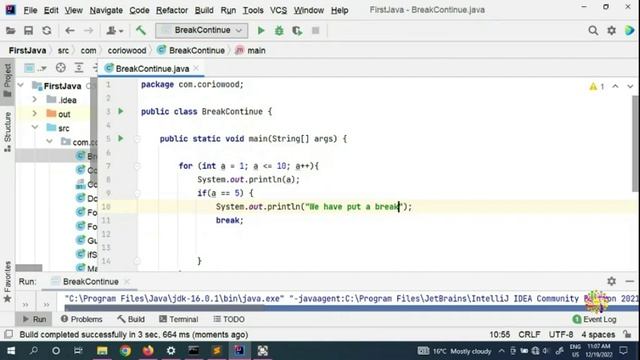Click the warning triangle indicator in editor
This screenshot has width=640, height=360.
[593, 87]
